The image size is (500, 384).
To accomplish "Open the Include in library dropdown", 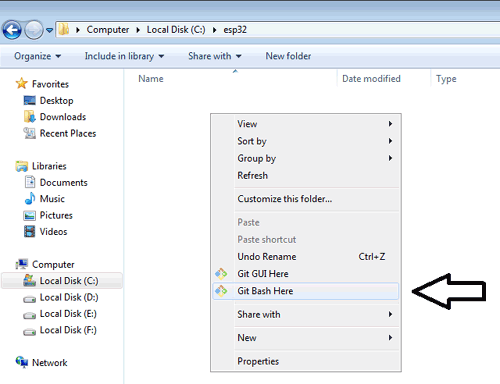I will [124, 56].
